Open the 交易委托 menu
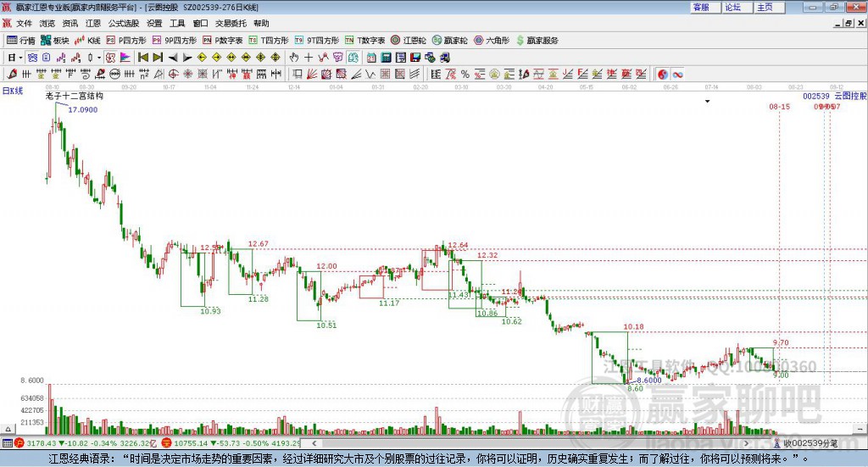Image resolution: width=868 pixels, height=467 pixels. pos(231,23)
